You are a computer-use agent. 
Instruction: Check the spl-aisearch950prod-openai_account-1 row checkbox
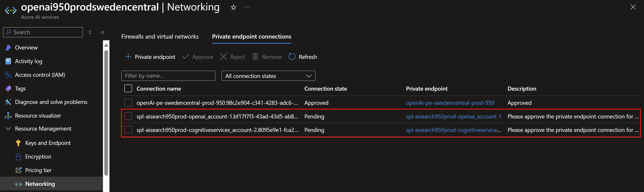tap(128, 116)
